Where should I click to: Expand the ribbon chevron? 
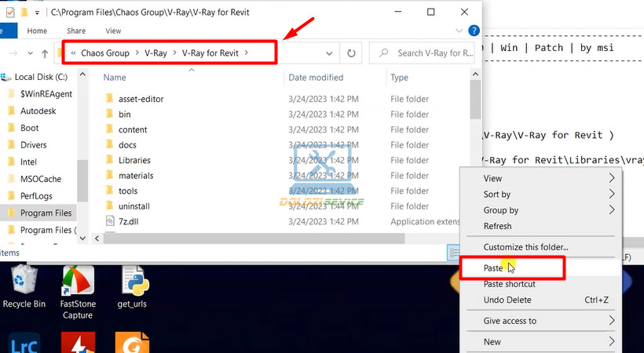click(459, 31)
